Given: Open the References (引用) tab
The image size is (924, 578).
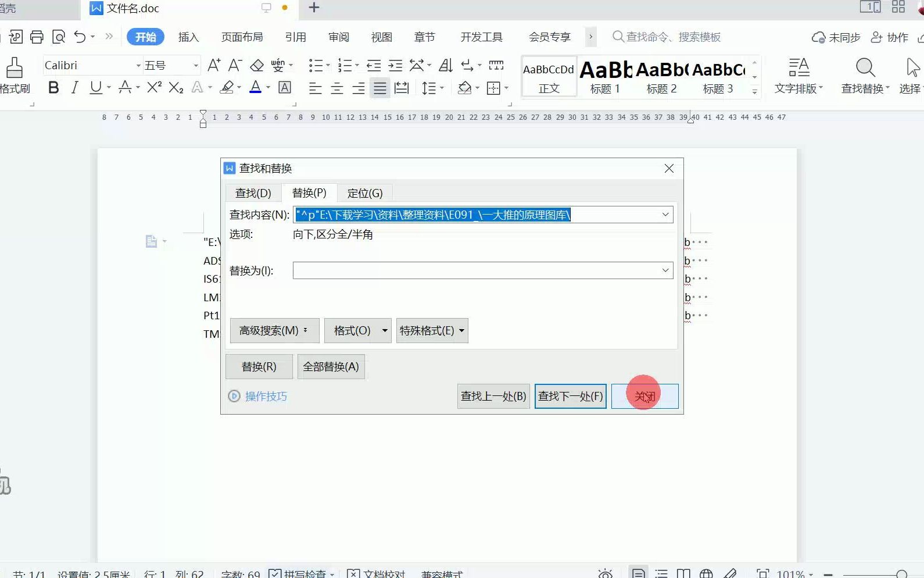Looking at the screenshot, I should click(296, 37).
